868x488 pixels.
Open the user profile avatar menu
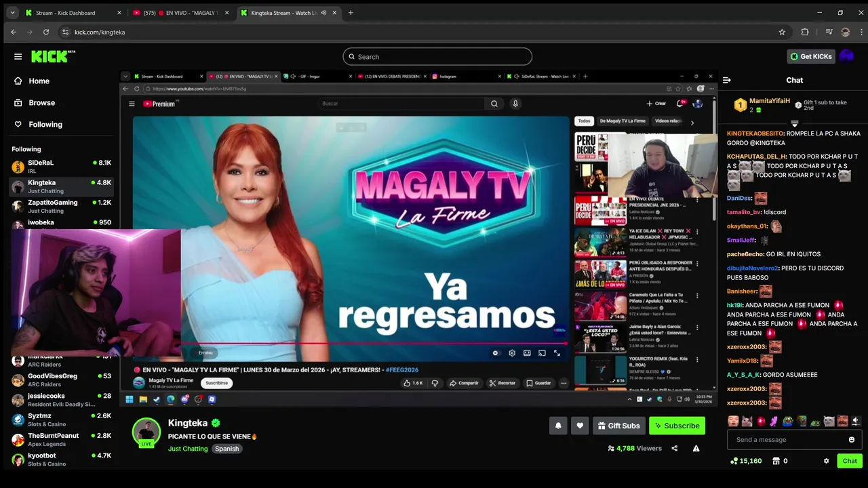pos(846,56)
